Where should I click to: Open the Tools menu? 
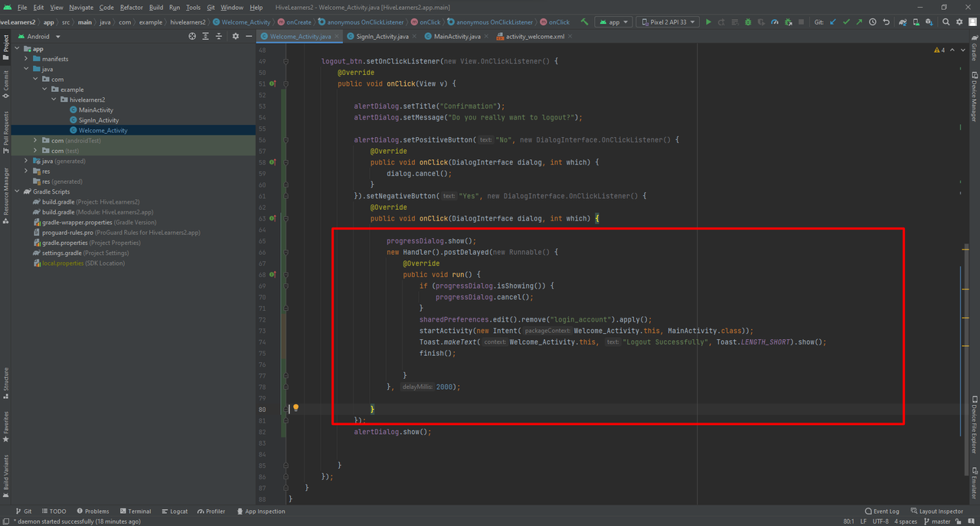193,7
